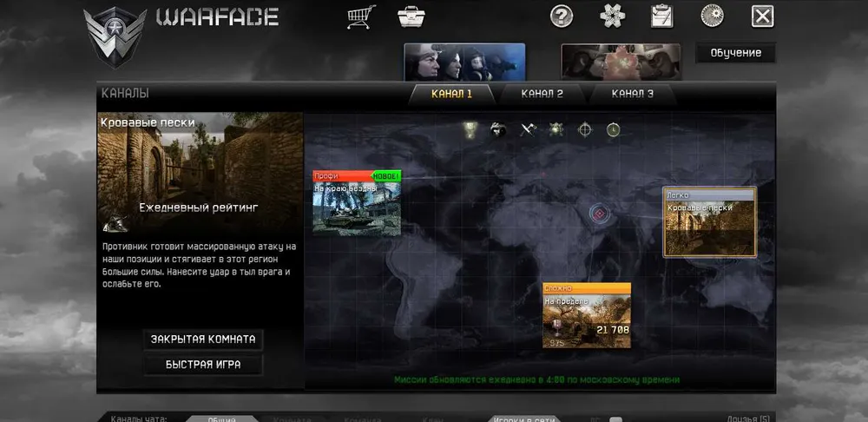Click the red target marker on the map
Image resolution: width=868 pixels, height=422 pixels.
(598, 214)
